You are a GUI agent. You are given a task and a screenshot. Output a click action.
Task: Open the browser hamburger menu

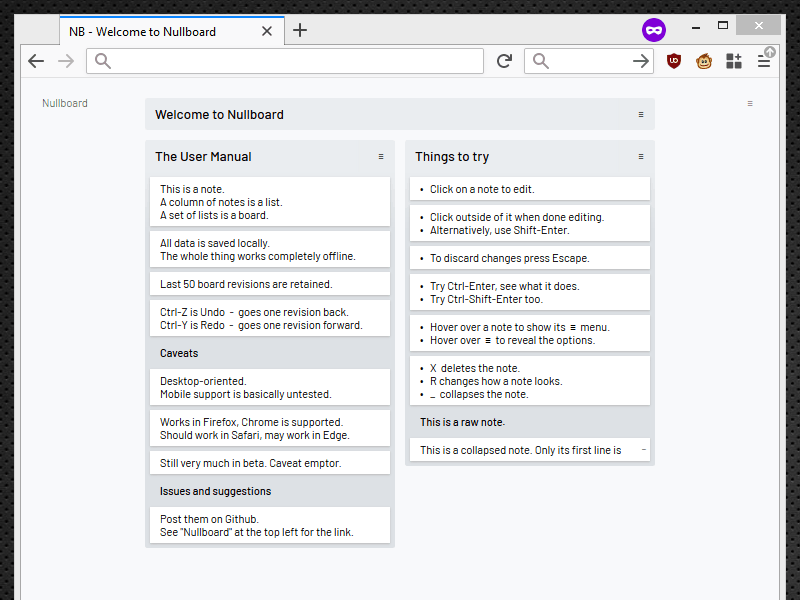[764, 61]
